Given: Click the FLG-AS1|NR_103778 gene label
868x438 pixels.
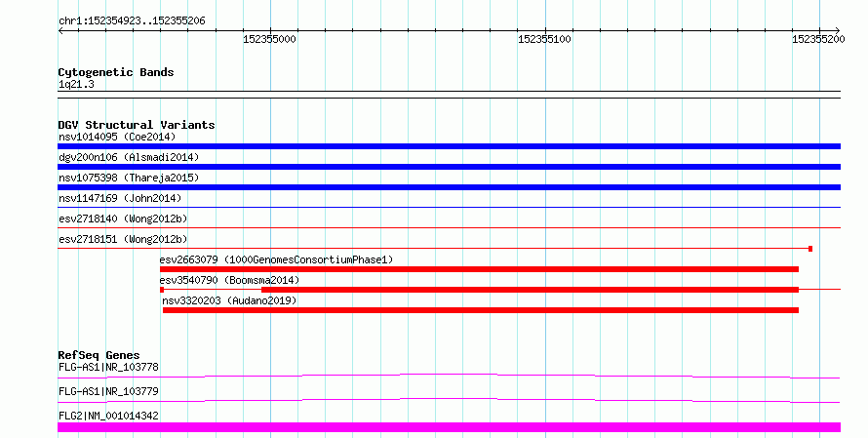Looking at the screenshot, I should pyautogui.click(x=108, y=367).
